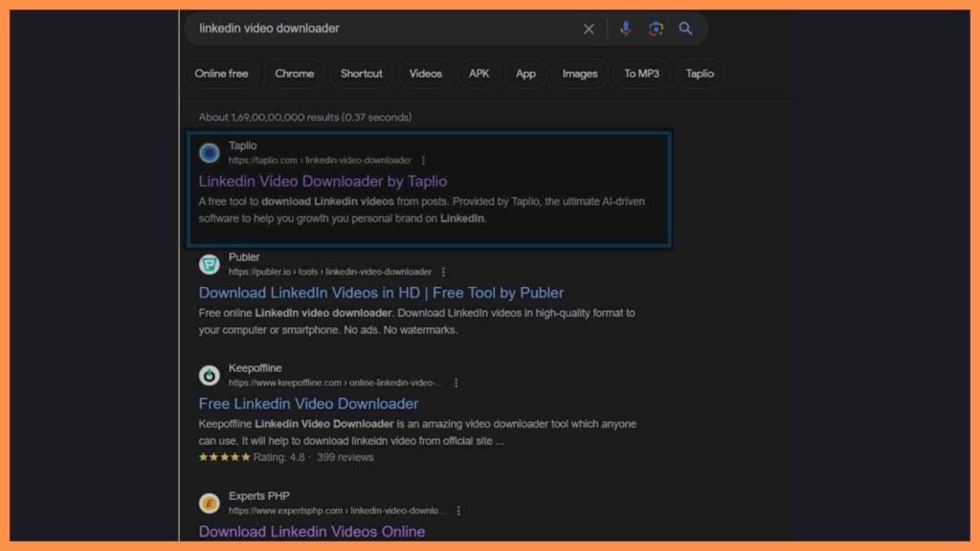Click the Keepoffline snippet mentioning "amazing video downloader tool"
Image resolution: width=980 pixels, height=551 pixels.
click(417, 432)
